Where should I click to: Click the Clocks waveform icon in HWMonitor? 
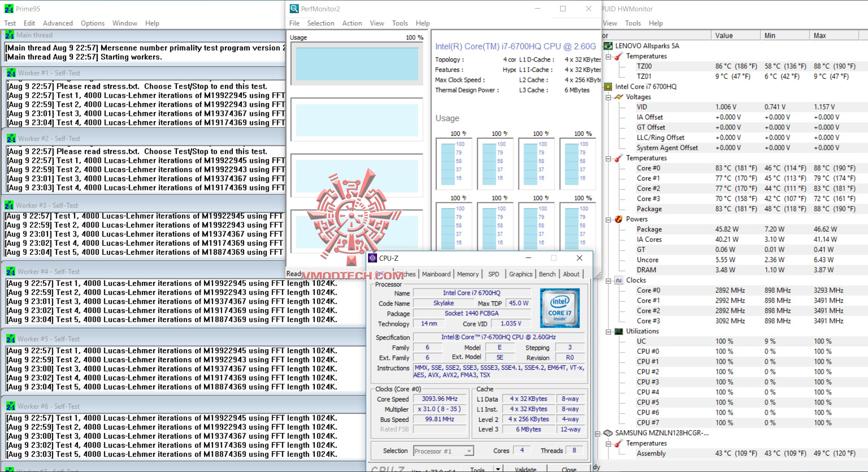[x=618, y=280]
